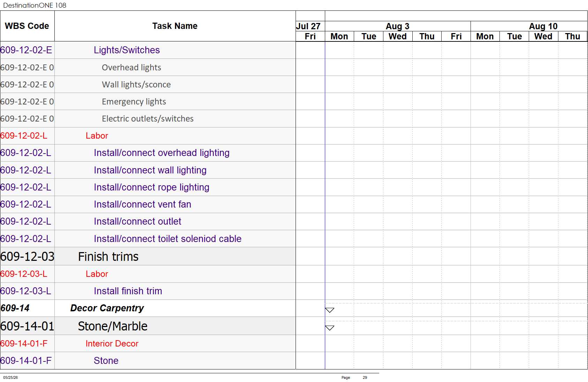Click the Decor Carpentry summary triangle marker

point(330,310)
